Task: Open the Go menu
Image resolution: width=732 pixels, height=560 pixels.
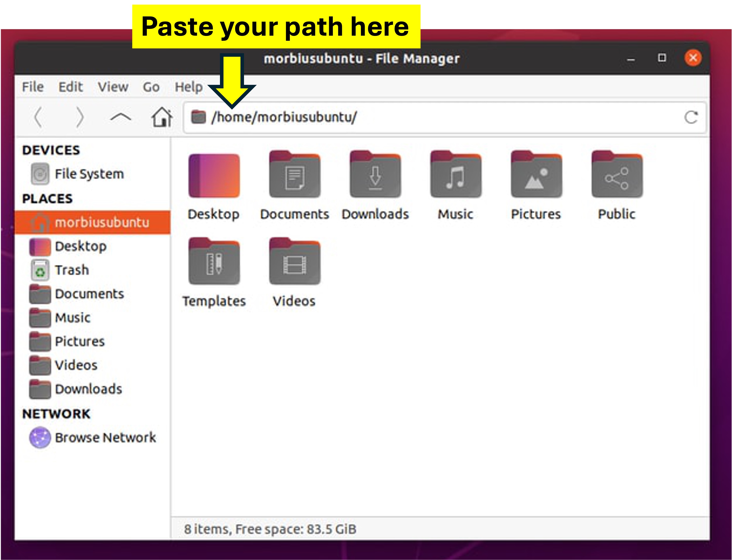Action: [151, 87]
